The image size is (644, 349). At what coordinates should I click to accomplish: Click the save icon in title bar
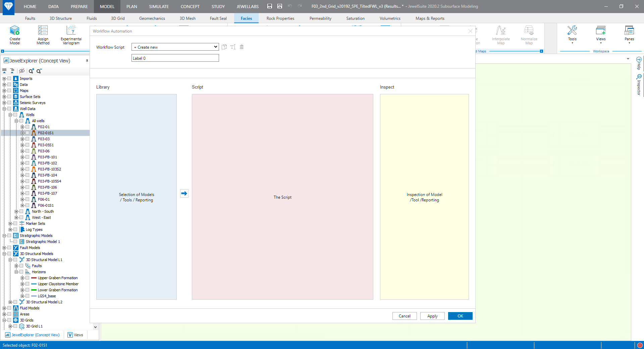point(270,6)
